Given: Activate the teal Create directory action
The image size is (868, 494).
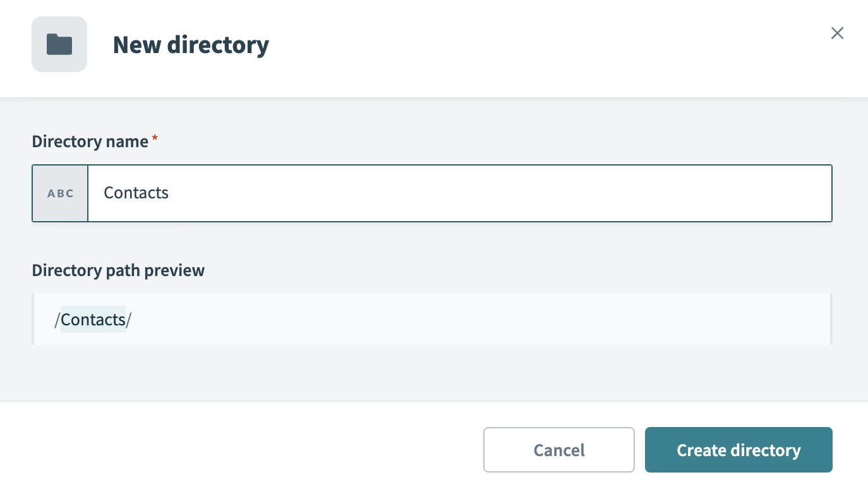Looking at the screenshot, I should click(x=738, y=450).
